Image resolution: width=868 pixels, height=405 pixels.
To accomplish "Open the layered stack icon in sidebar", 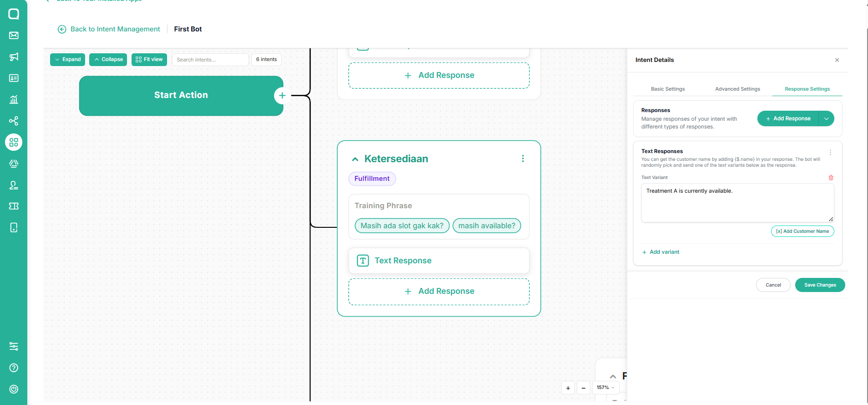I will (14, 164).
